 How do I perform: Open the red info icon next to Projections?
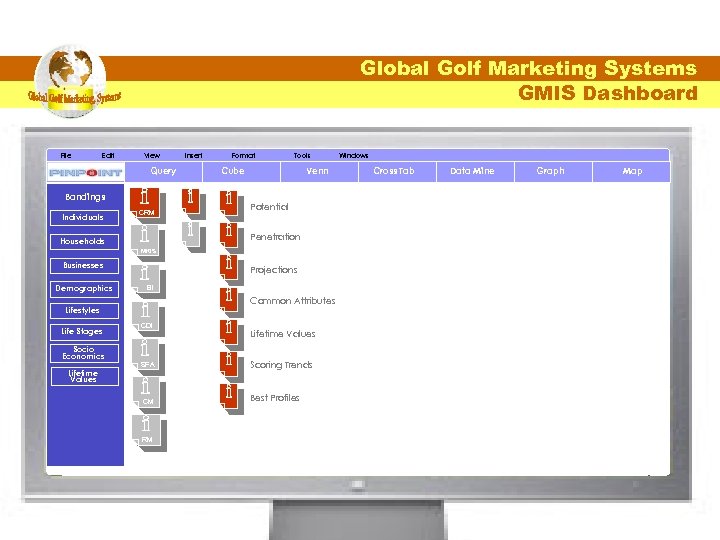point(231,270)
